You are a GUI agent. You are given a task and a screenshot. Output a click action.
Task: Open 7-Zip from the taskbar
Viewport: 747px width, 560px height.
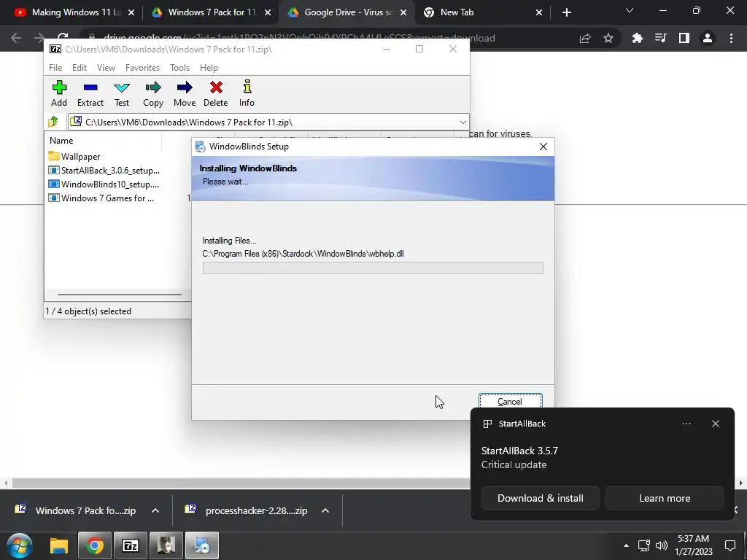[x=130, y=545]
